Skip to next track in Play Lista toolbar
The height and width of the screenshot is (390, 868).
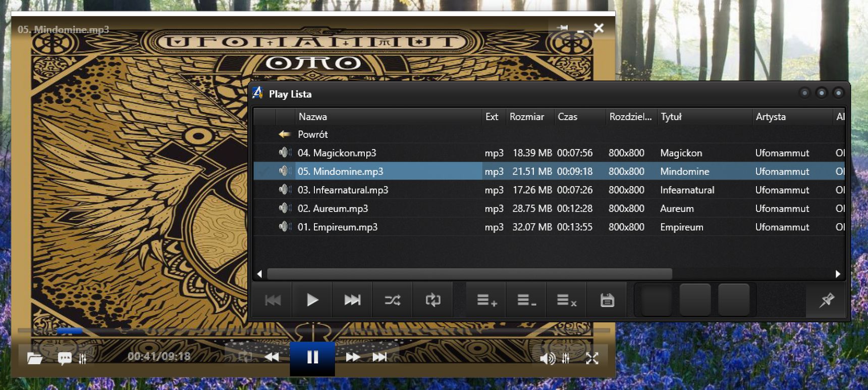coord(352,300)
